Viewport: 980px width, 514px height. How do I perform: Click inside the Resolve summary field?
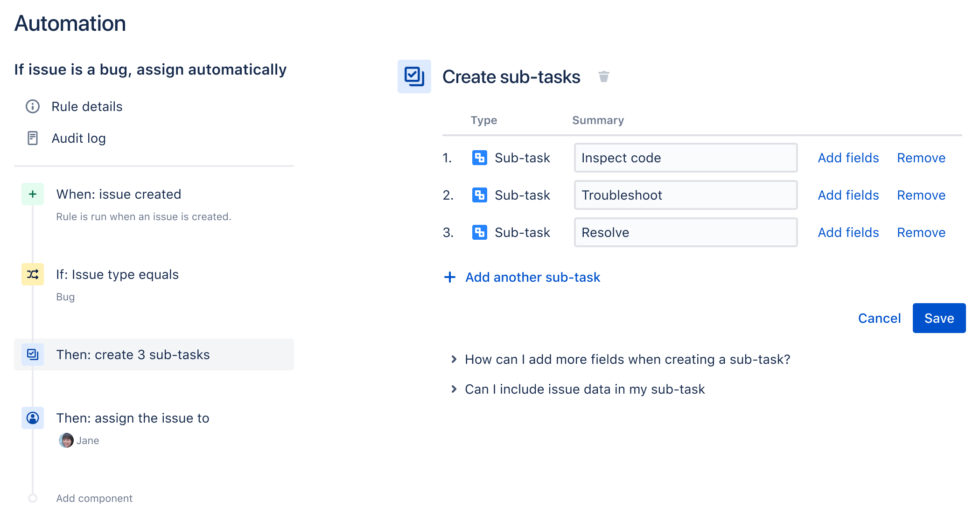pos(685,232)
